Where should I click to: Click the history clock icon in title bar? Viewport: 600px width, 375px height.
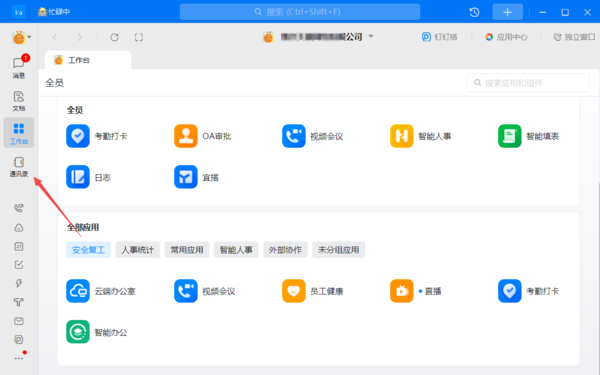[x=474, y=12]
